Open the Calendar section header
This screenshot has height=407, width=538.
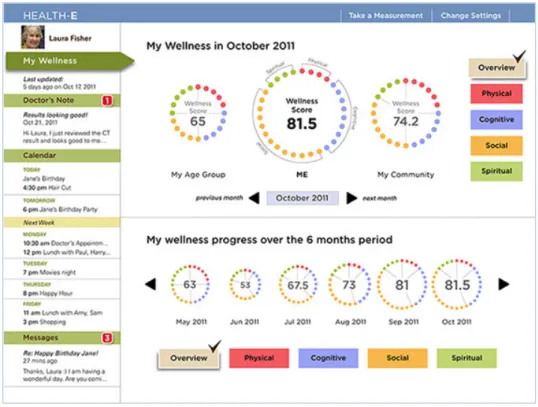62,156
